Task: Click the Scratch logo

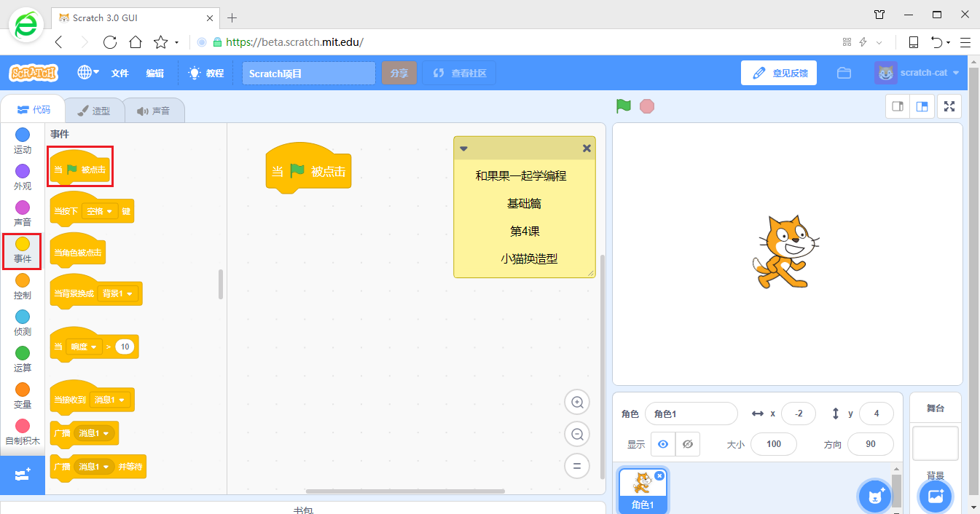Action: [34, 73]
